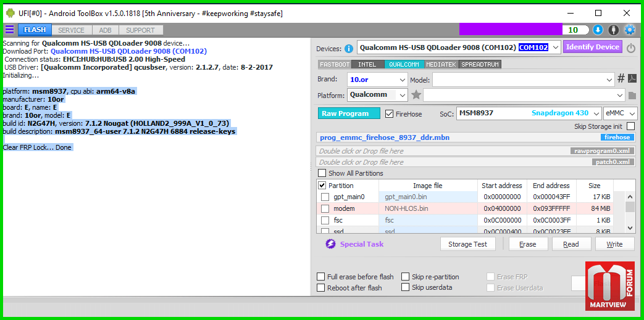
Task: Select the SPREADTRUM mode tab
Action: 480,64
